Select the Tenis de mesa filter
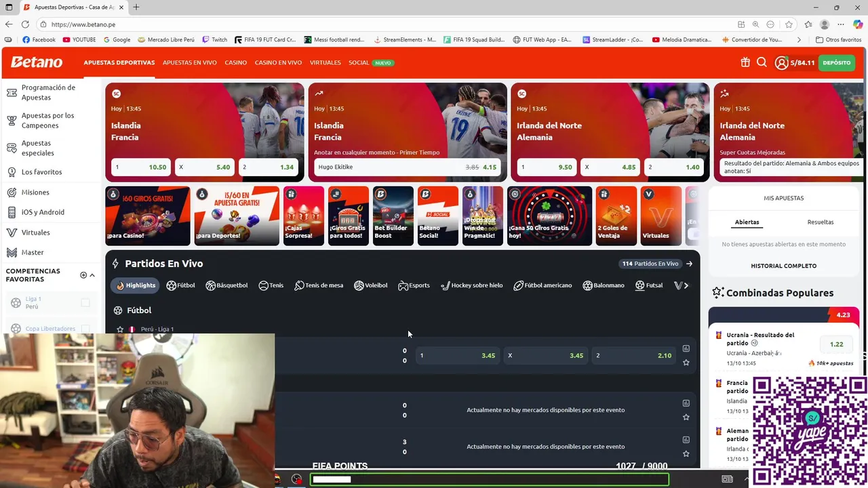This screenshot has width=868, height=488. point(319,285)
